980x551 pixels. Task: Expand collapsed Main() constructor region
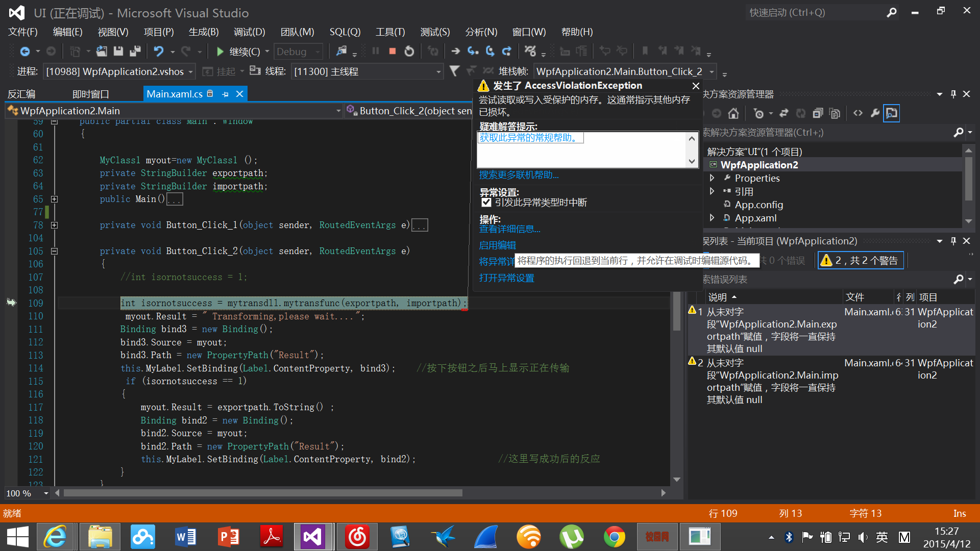[54, 199]
